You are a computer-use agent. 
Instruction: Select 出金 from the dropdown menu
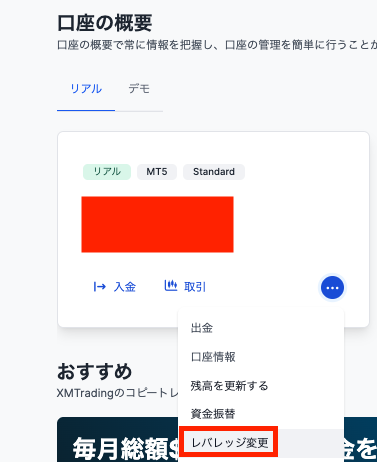coord(261,328)
